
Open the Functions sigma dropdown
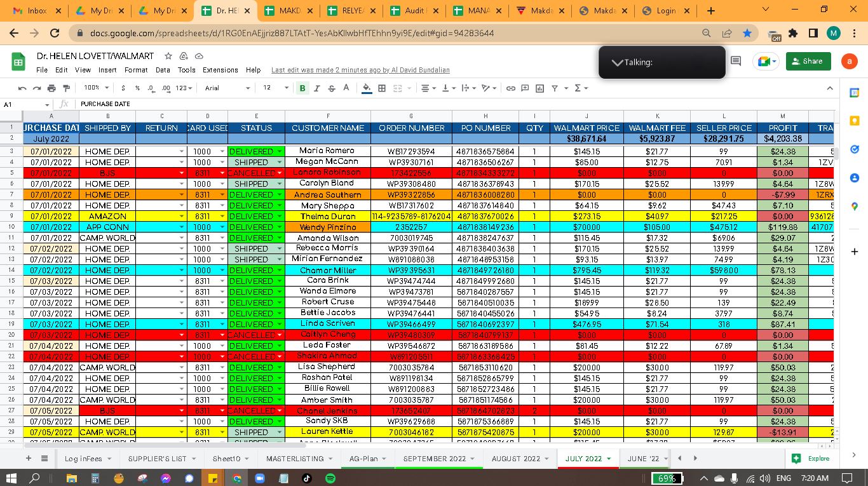pyautogui.click(x=581, y=88)
